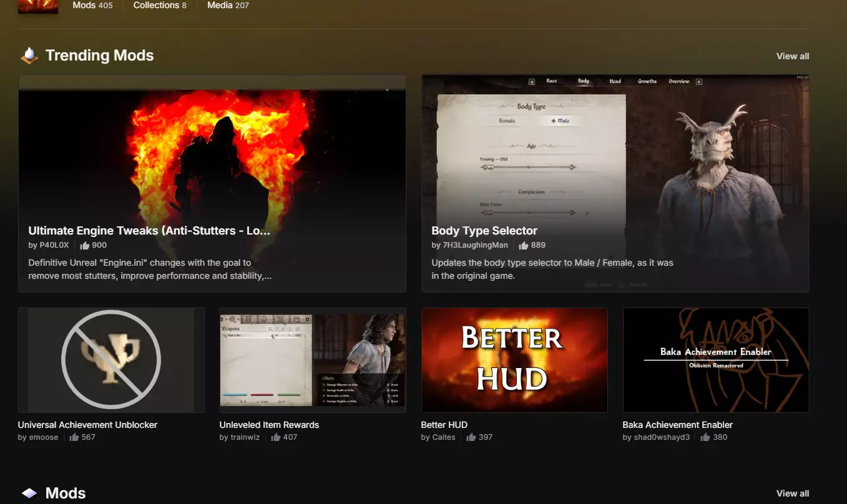Click thumbs-up icon next to 397
Viewport: 847px width, 504px height.
coord(471,437)
